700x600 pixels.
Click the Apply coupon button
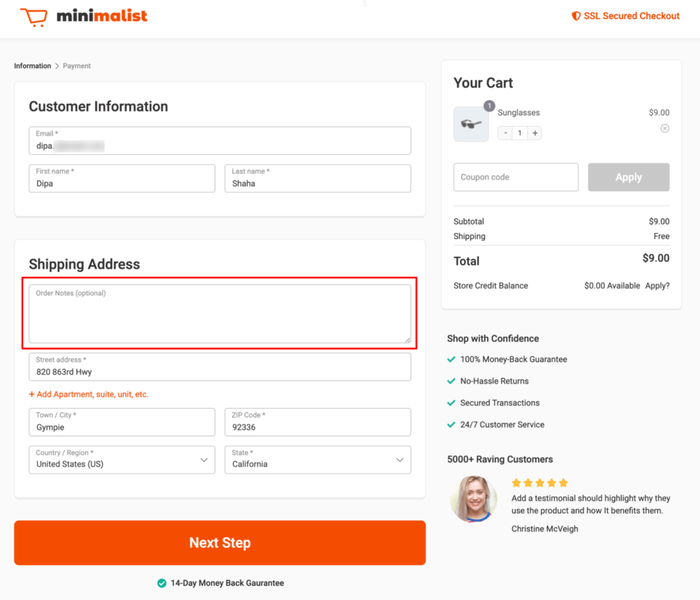[x=628, y=177]
